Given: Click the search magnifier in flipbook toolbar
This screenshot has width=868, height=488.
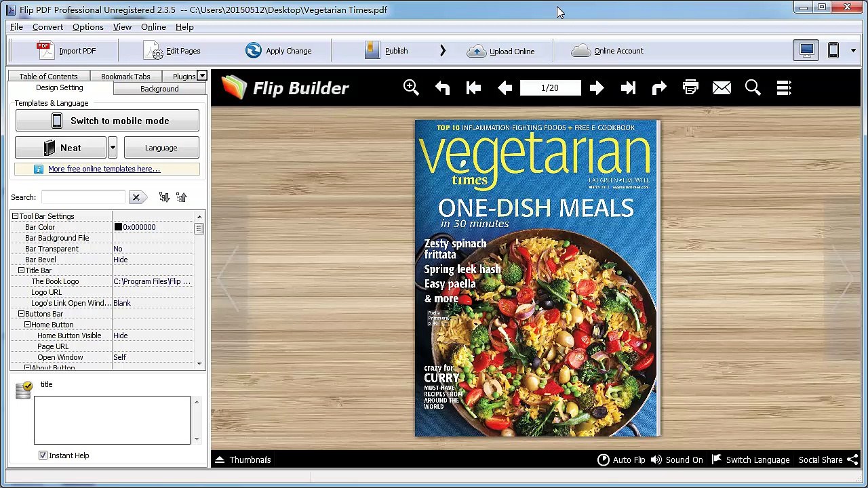Looking at the screenshot, I should pyautogui.click(x=753, y=87).
